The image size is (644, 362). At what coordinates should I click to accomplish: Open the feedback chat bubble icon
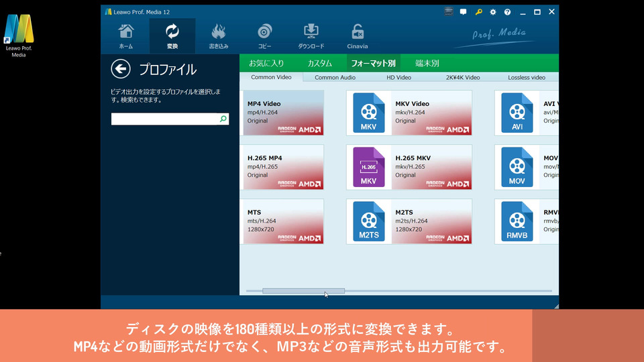click(464, 12)
